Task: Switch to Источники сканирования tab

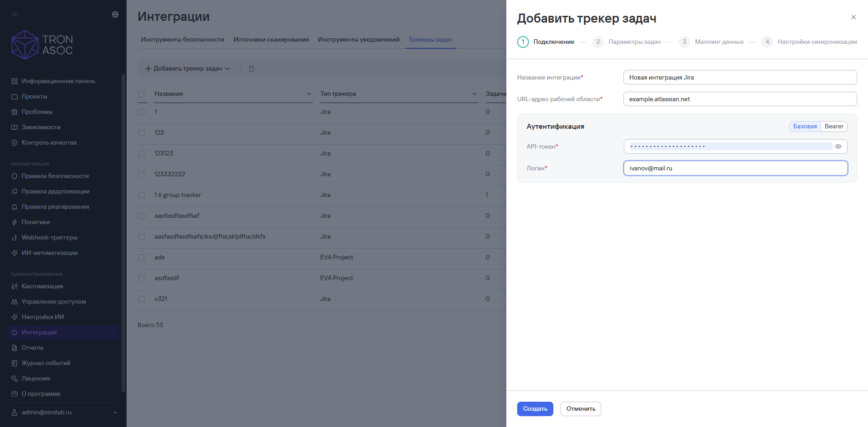Action: [x=271, y=39]
